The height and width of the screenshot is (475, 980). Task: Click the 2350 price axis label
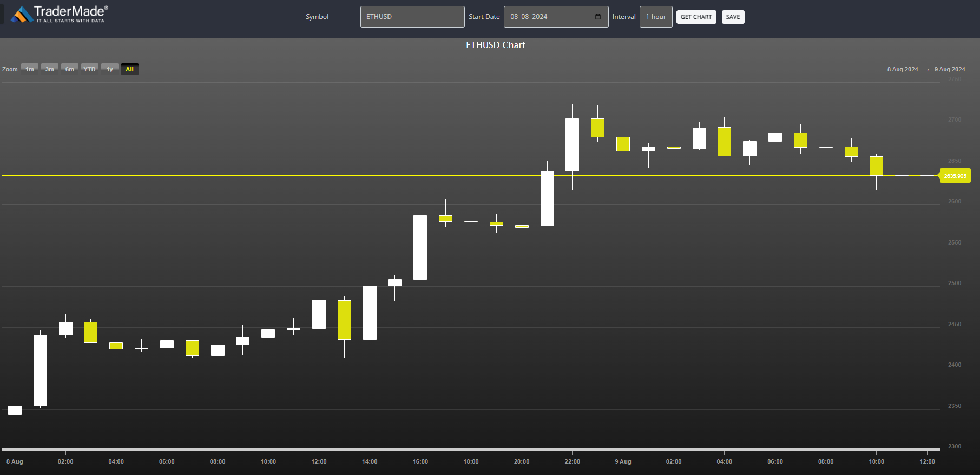click(x=955, y=406)
